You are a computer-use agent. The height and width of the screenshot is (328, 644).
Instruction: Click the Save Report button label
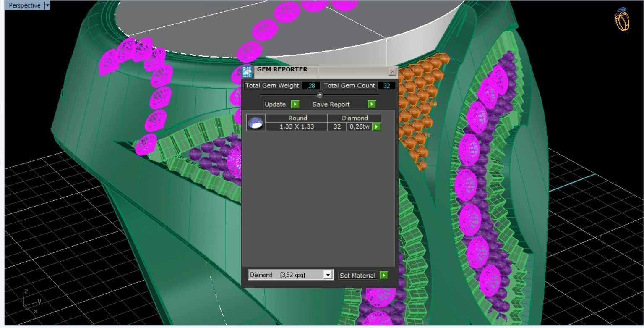[339, 104]
